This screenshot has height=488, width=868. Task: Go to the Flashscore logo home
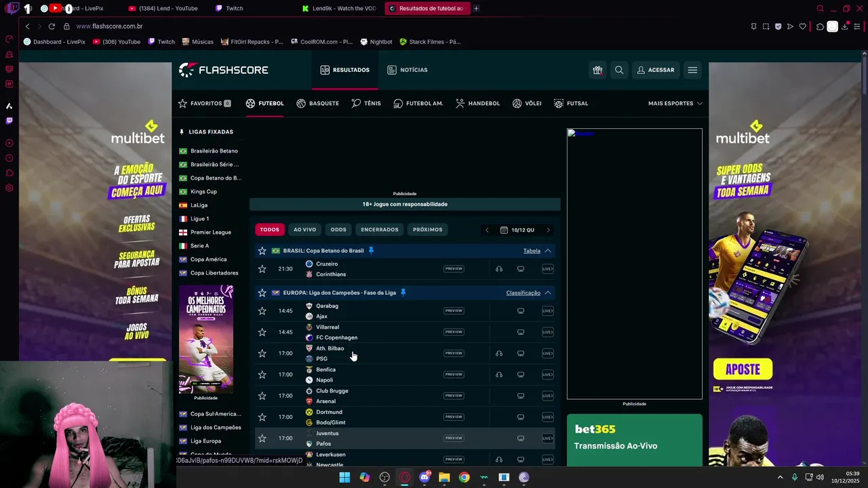click(x=224, y=70)
